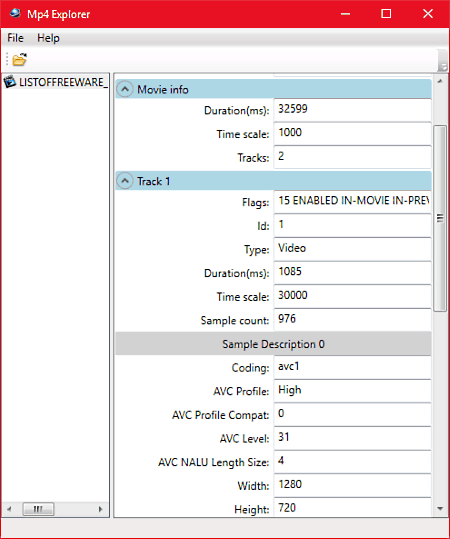Click the vertical scrollbar thumb in details panel
The height and width of the screenshot is (539, 450).
440,219
